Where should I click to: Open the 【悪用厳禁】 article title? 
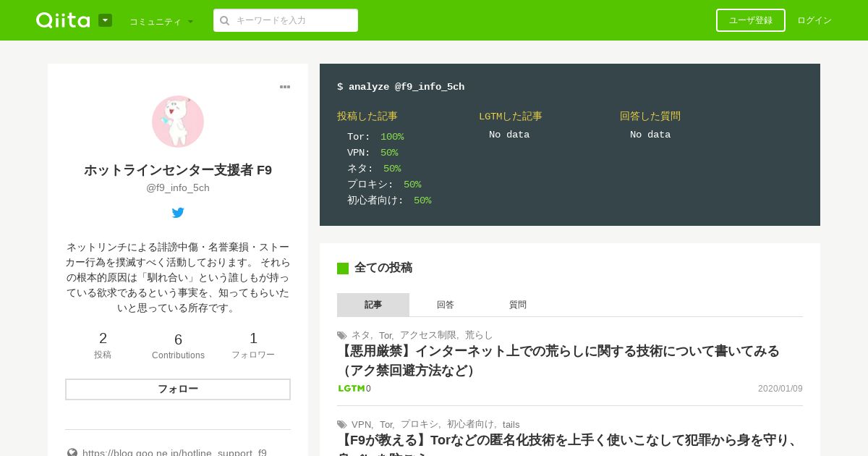click(558, 360)
